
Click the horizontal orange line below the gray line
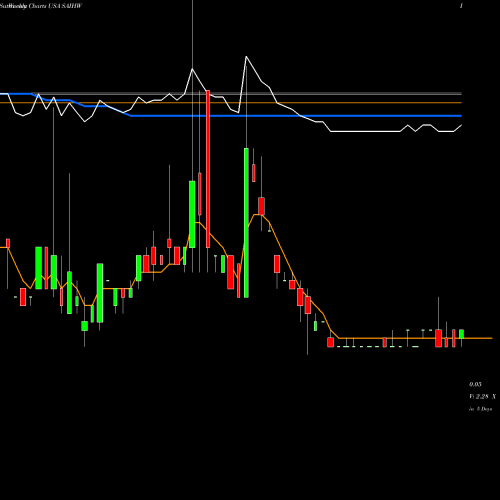[x=231, y=103]
